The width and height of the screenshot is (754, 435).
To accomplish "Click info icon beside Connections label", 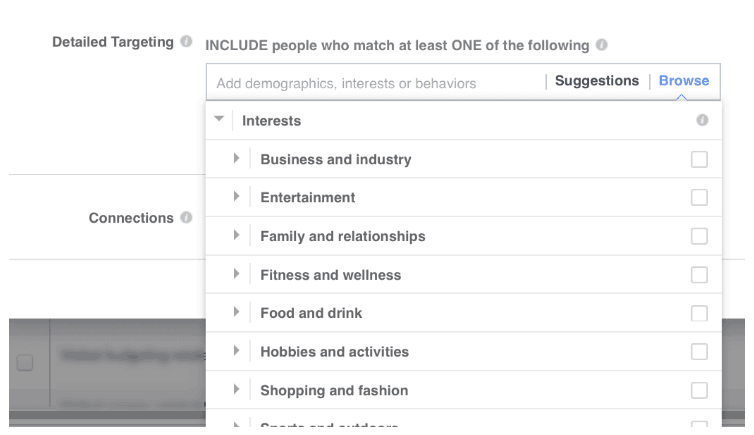I will click(186, 218).
